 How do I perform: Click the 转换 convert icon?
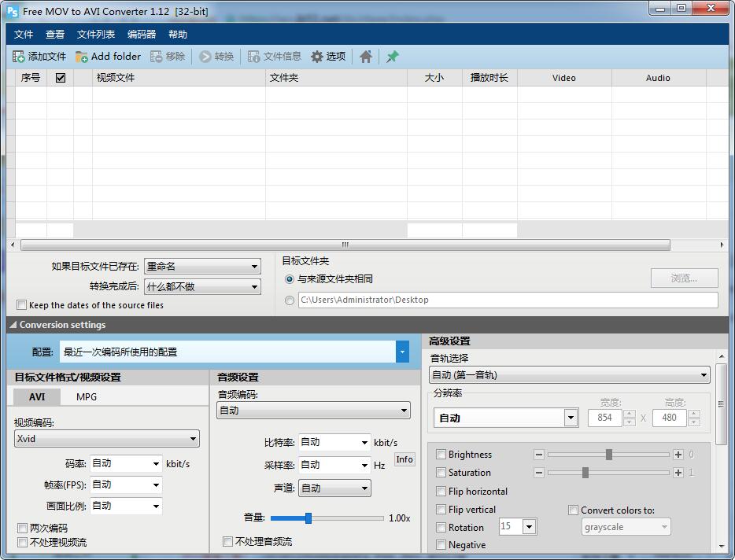(205, 57)
